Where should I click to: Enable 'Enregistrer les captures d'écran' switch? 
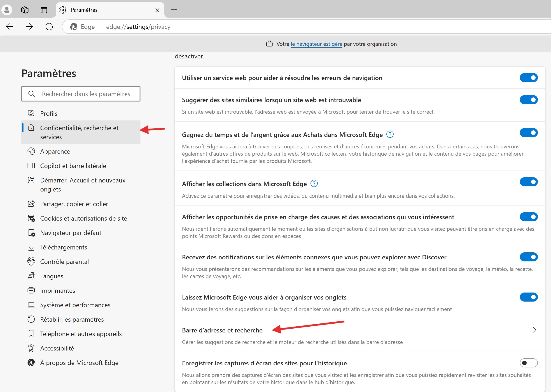point(529,363)
